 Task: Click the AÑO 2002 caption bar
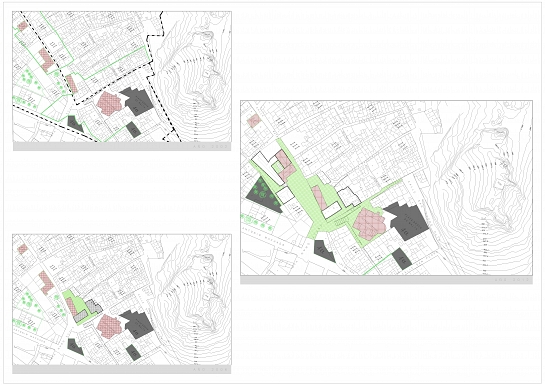tap(122, 146)
